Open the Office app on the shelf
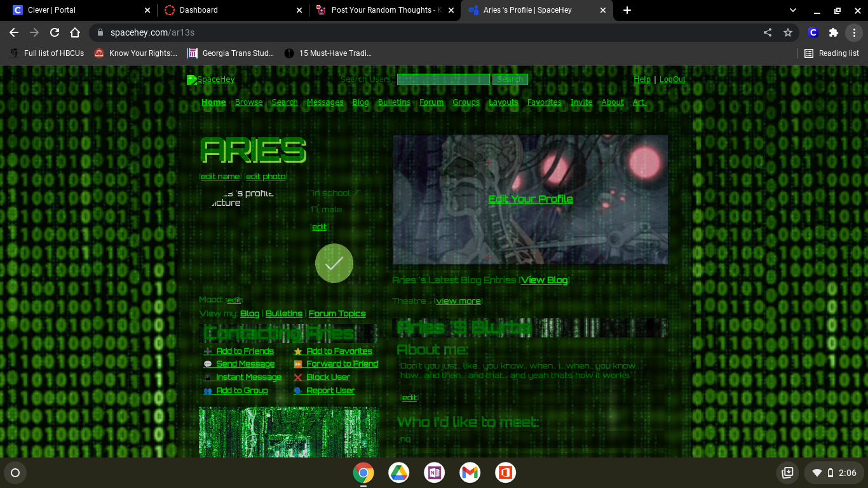Viewport: 868px width, 488px height. 506,473
